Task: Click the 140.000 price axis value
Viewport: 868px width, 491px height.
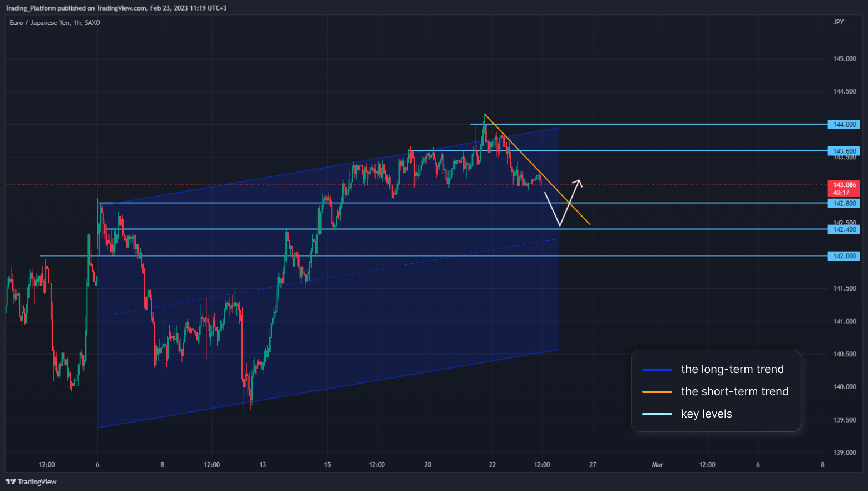Action: point(844,387)
